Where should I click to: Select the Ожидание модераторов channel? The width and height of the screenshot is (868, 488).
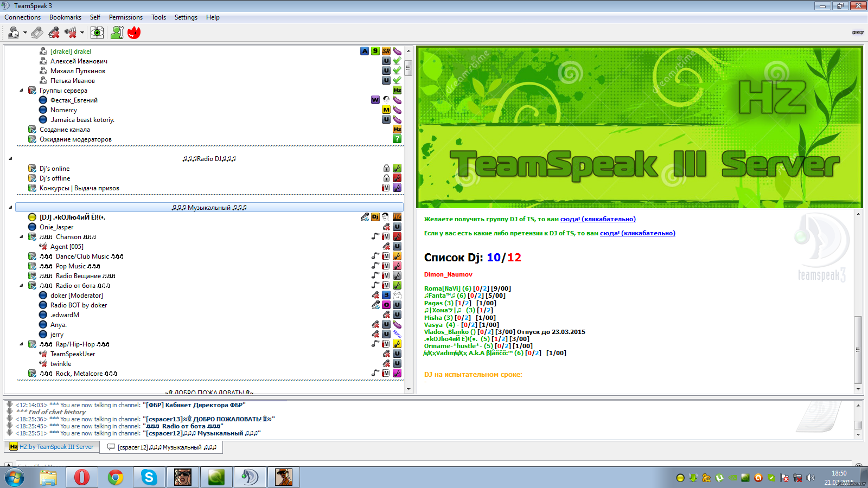coord(75,139)
